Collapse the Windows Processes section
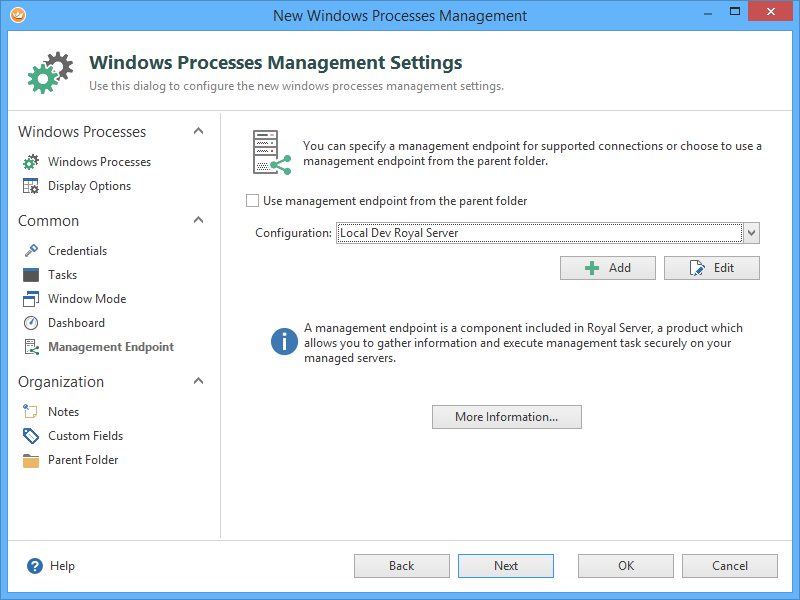This screenshot has width=800, height=600. (x=198, y=132)
